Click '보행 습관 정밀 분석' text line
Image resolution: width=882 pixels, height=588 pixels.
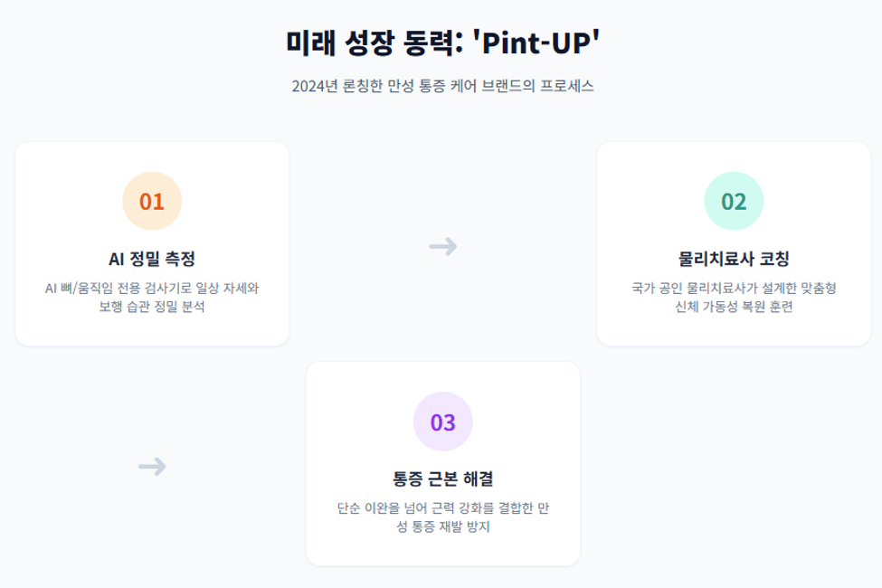click(152, 307)
